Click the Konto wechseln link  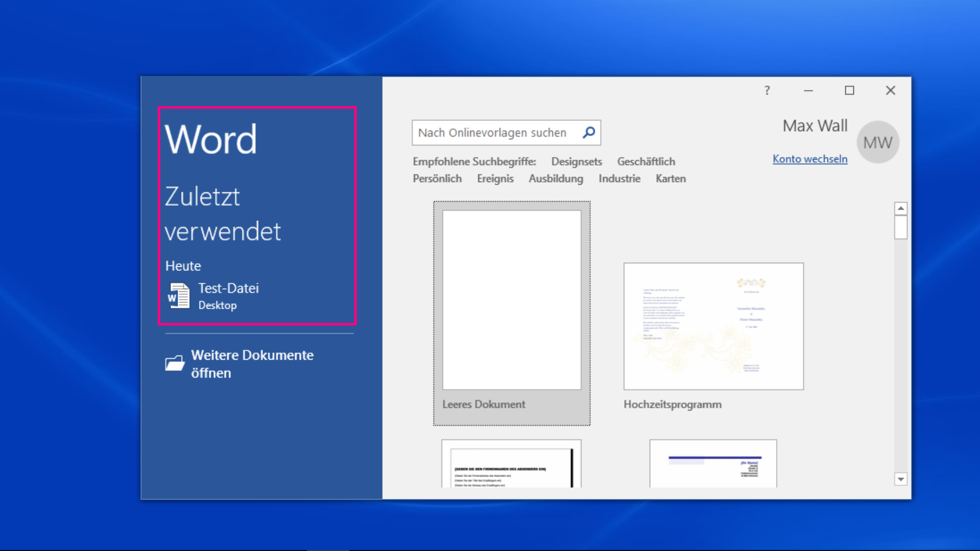click(x=810, y=159)
